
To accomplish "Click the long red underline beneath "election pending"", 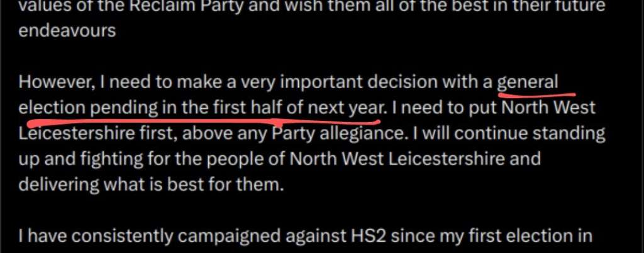I will click(203, 121).
